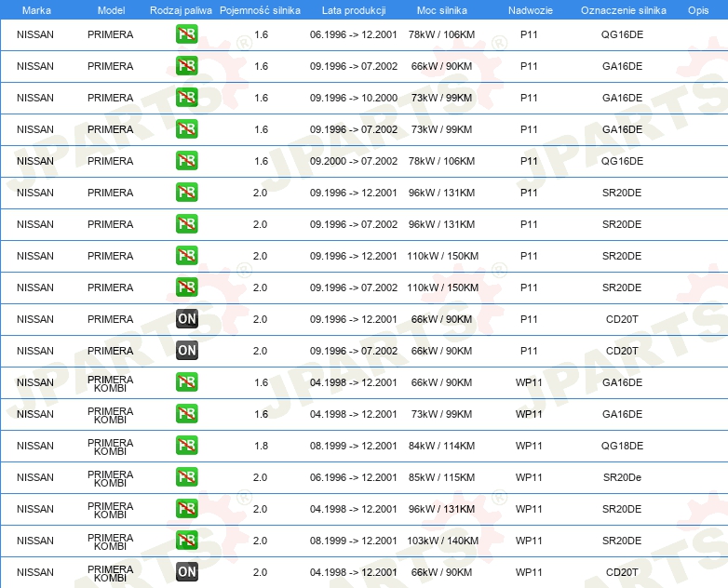This screenshot has width=728, height=588.
Task: Click petrol icon in WP11 73kW / 99KM row
Action: (x=186, y=413)
